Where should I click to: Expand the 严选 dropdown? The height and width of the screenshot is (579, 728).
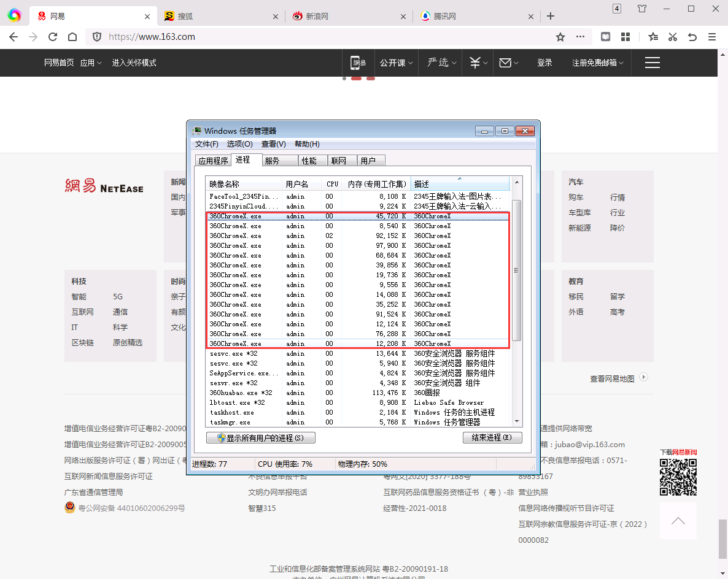[x=441, y=63]
